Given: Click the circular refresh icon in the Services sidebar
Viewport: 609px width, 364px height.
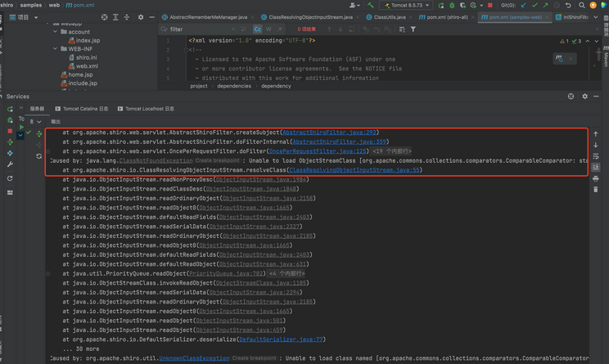Looking at the screenshot, I should 10,178.
